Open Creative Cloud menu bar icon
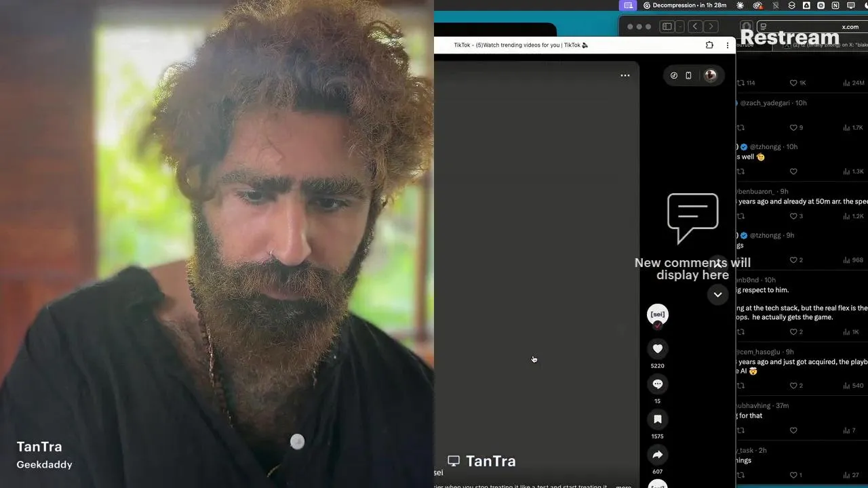Viewport: 868px width, 488px height. pyautogui.click(x=757, y=5)
